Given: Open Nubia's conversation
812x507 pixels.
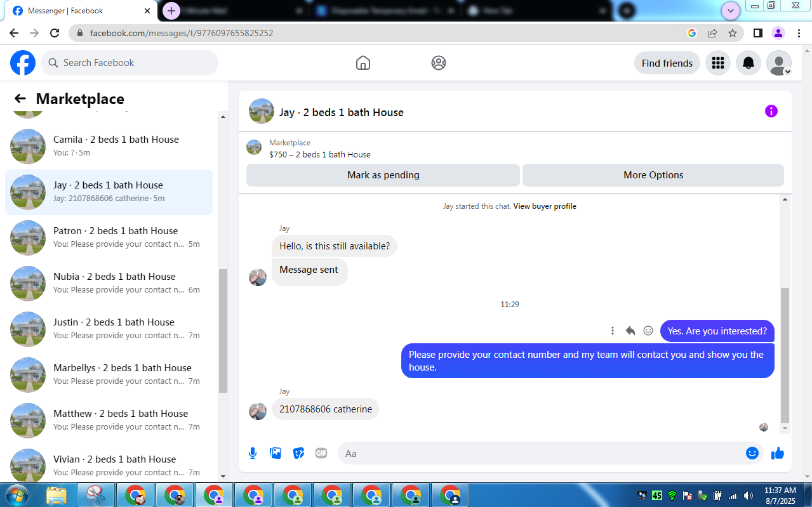Looking at the screenshot, I should [x=109, y=284].
